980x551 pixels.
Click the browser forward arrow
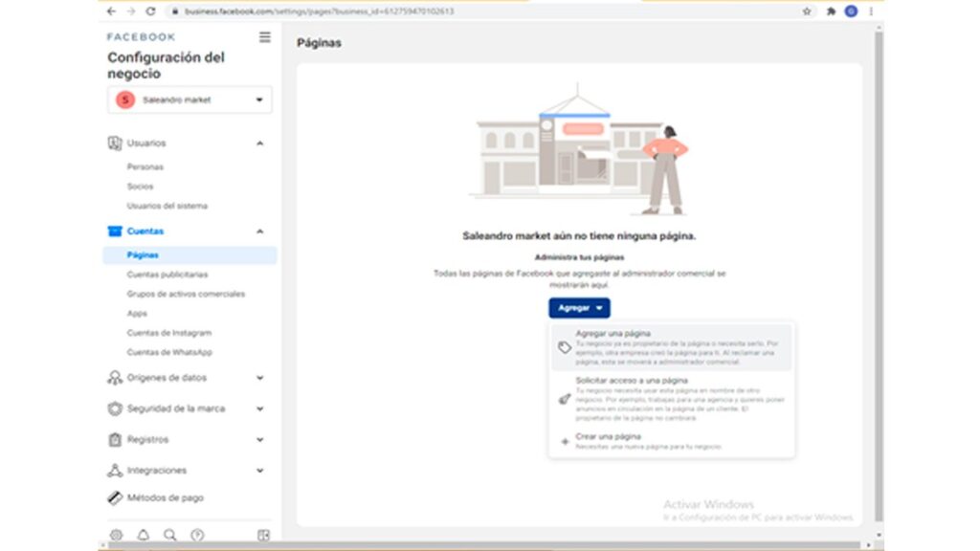pyautogui.click(x=130, y=11)
